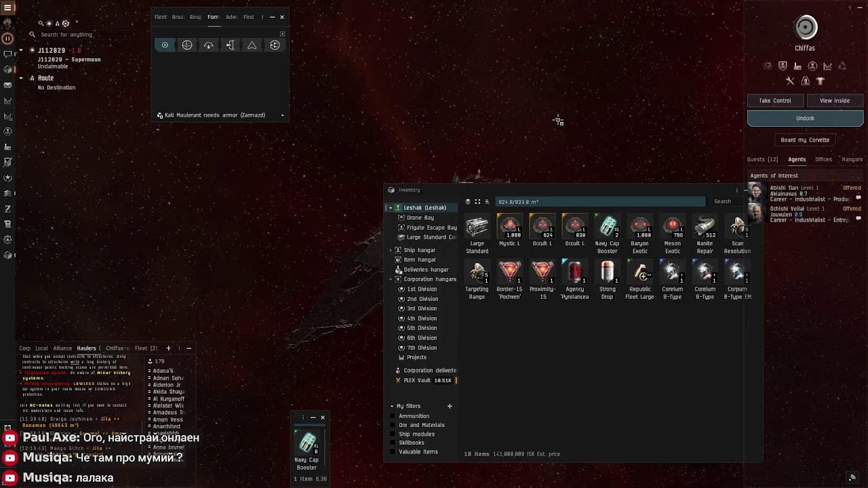Viewport: 868px width, 488px height.
Task: Click the Chiffas station logo
Action: click(x=806, y=27)
